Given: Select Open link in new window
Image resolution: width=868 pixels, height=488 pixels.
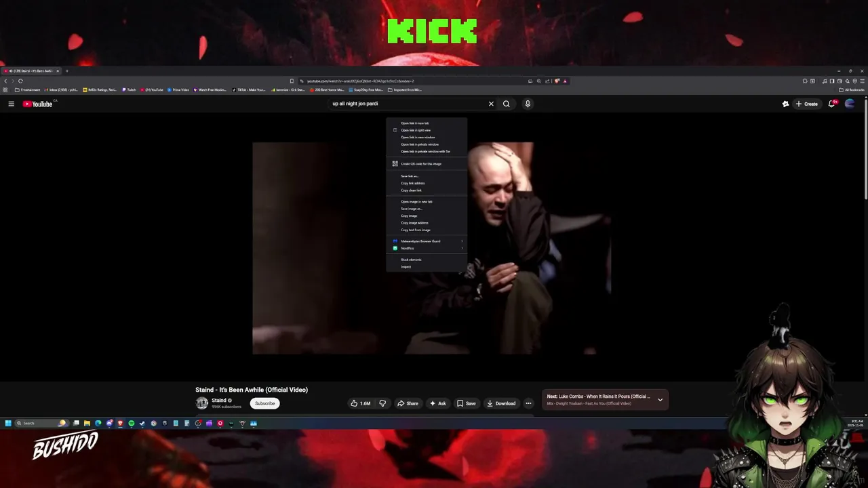Looking at the screenshot, I should 427,138.
